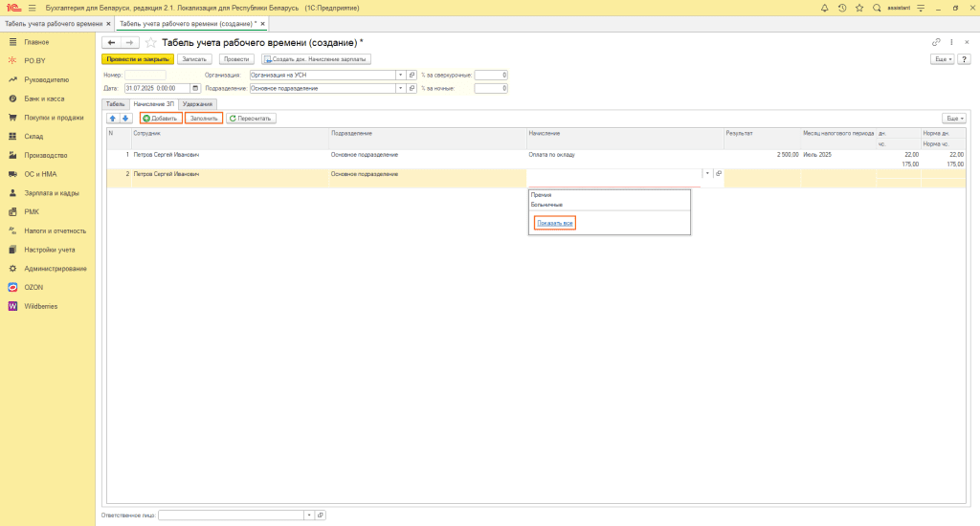Open the Производство section
Viewport: 980px width, 526px height.
[46, 156]
